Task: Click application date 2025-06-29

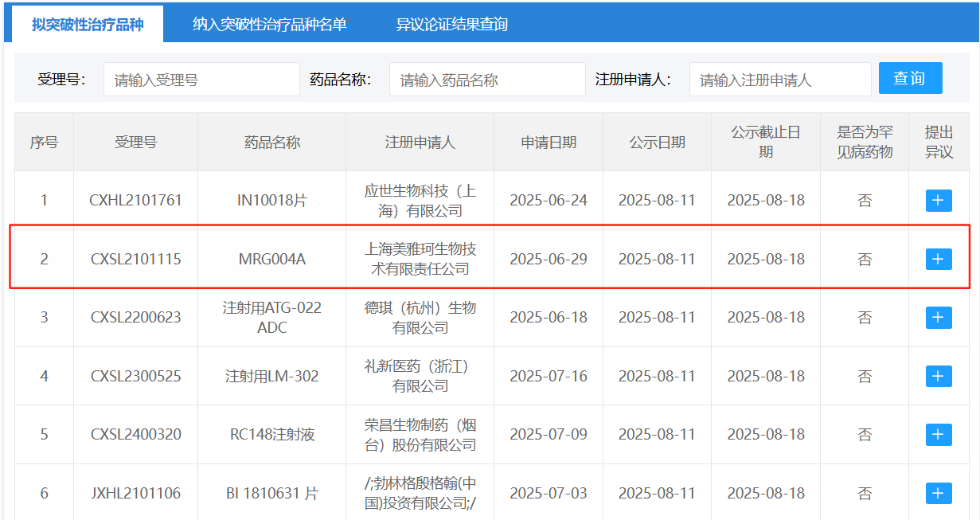Action: (x=549, y=259)
